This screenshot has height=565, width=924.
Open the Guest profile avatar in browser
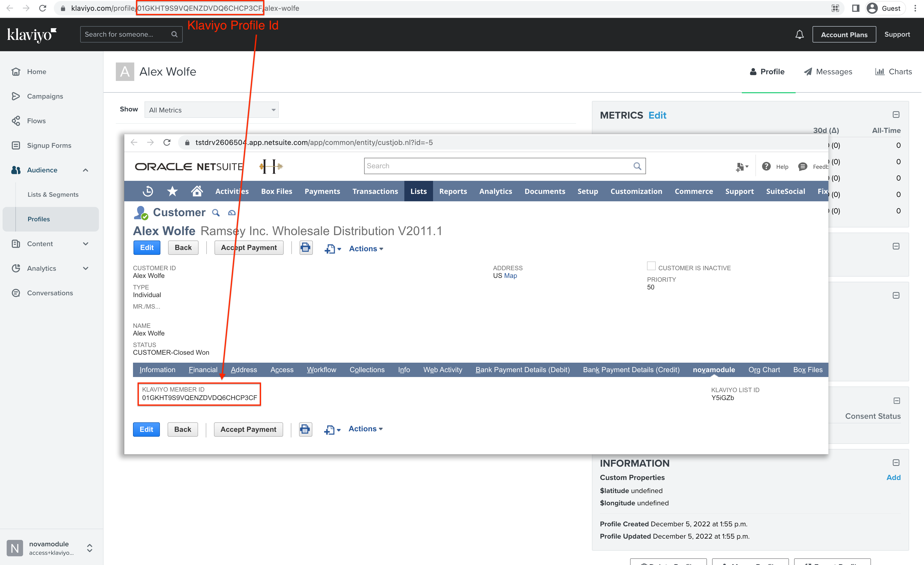click(x=872, y=8)
